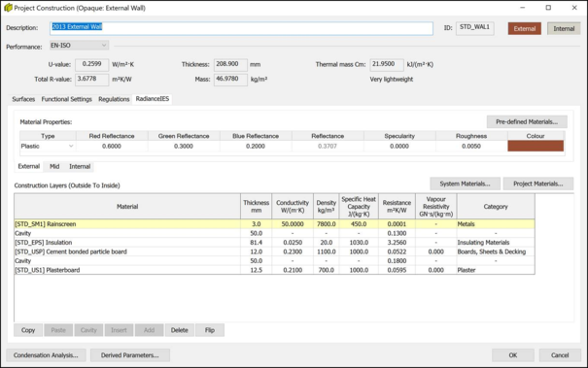This screenshot has width=588, height=368.
Task: Open the Functional Settings tab
Action: tap(66, 99)
